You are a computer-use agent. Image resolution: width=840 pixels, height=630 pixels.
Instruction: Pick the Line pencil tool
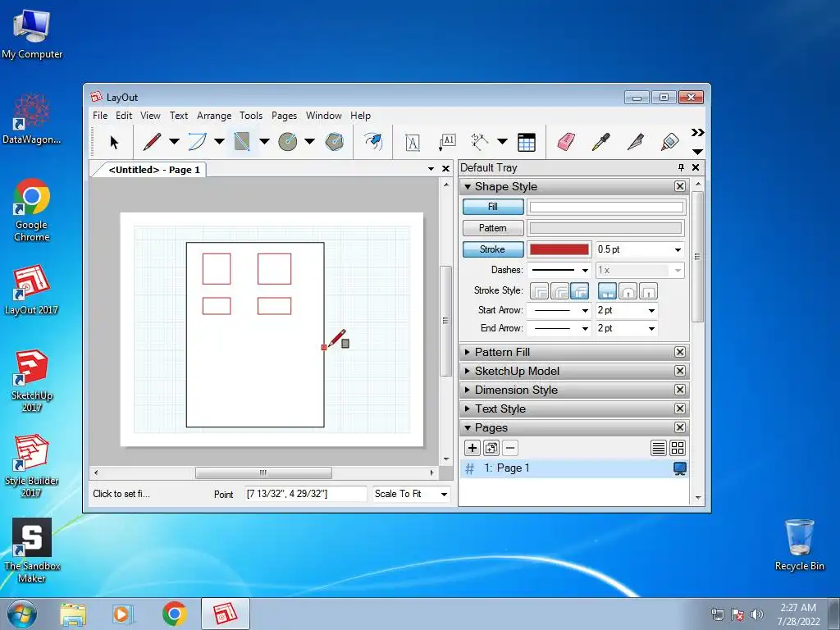click(152, 142)
